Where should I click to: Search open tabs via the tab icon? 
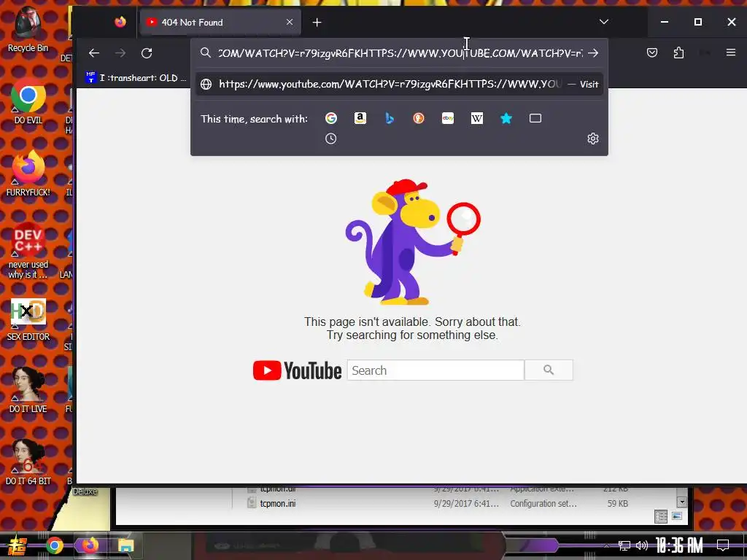click(x=535, y=118)
